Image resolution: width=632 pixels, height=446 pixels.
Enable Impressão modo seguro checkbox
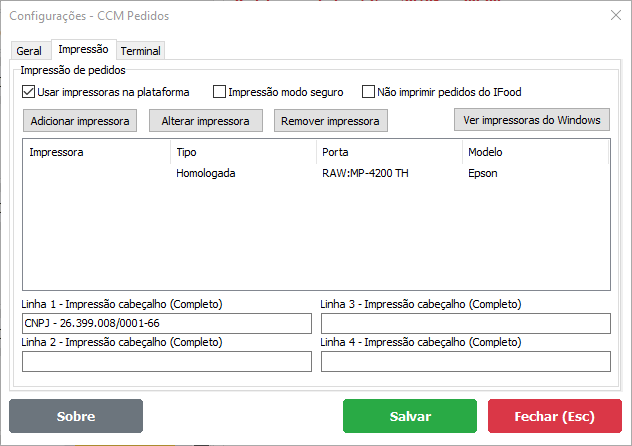tap(220, 92)
